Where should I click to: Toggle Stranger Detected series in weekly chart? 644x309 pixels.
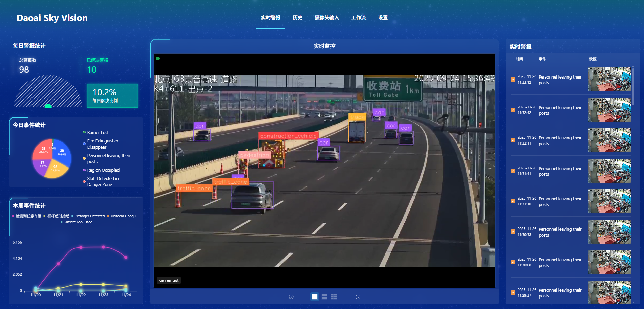(x=89, y=216)
